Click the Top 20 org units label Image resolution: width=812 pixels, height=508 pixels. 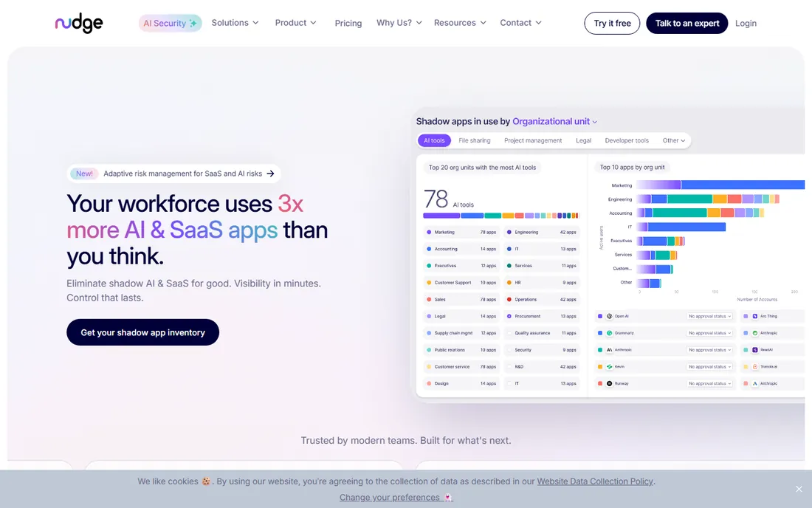point(482,168)
